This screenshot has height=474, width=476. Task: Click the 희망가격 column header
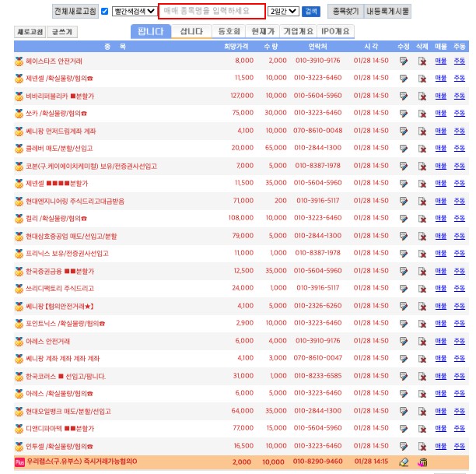tap(236, 47)
